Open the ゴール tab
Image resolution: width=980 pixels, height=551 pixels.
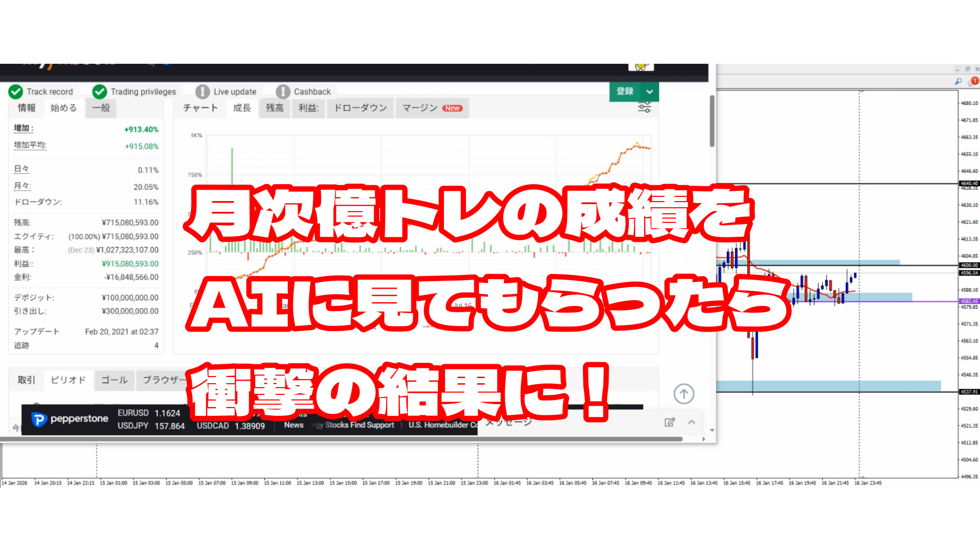tap(114, 380)
